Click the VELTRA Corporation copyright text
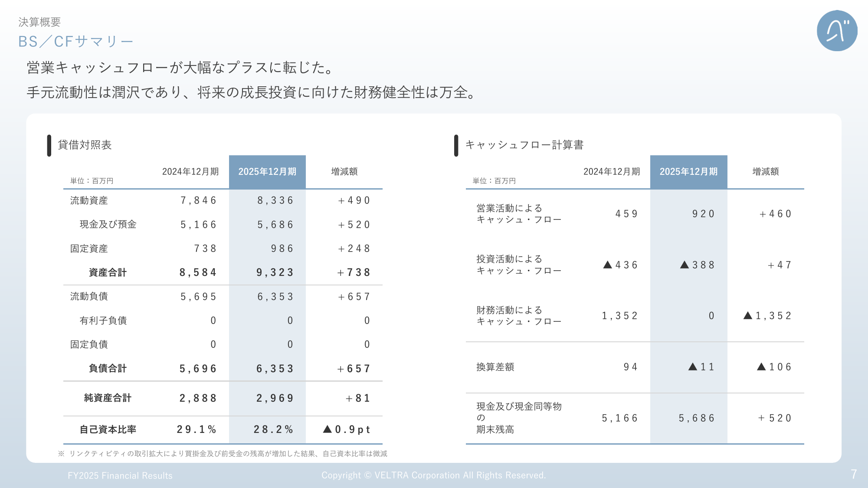This screenshot has width=868, height=488. 433,475
